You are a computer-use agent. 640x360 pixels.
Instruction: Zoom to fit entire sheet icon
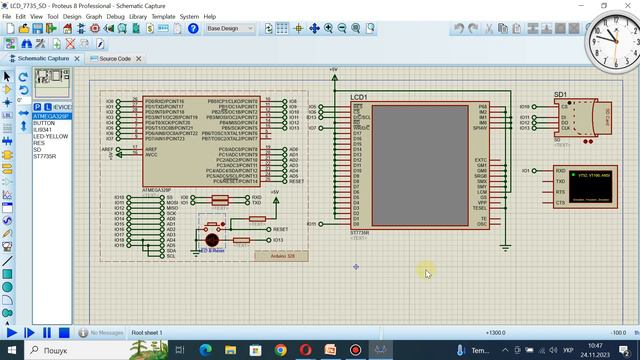[356, 29]
